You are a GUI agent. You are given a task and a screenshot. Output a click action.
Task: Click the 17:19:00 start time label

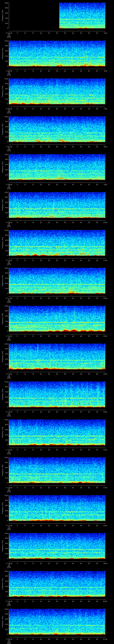[x=9, y=601]
